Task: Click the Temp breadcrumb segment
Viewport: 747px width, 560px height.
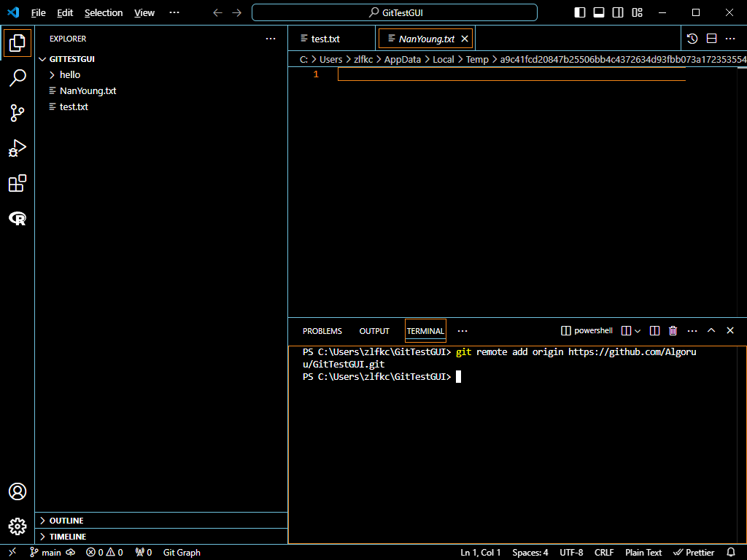Action: click(477, 60)
